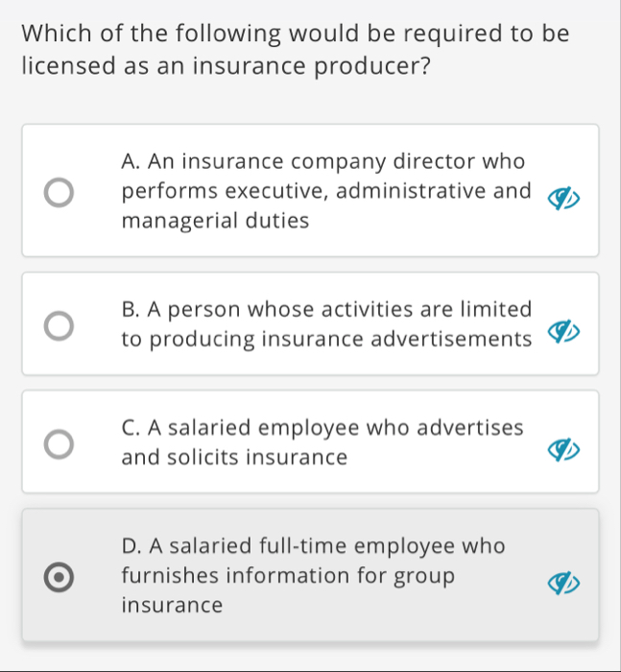Screen dimensions: 621x672
Task: Select the radio button for answer A
Action: [x=60, y=191]
